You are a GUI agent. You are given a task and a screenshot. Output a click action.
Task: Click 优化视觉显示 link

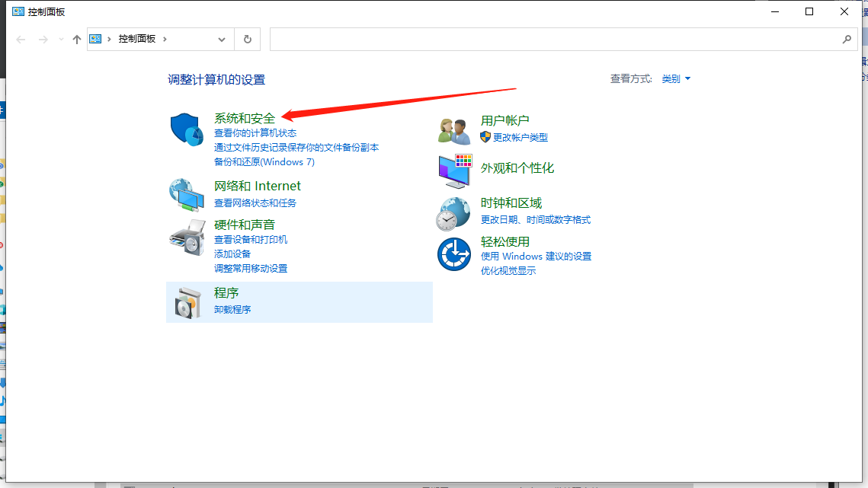point(508,270)
